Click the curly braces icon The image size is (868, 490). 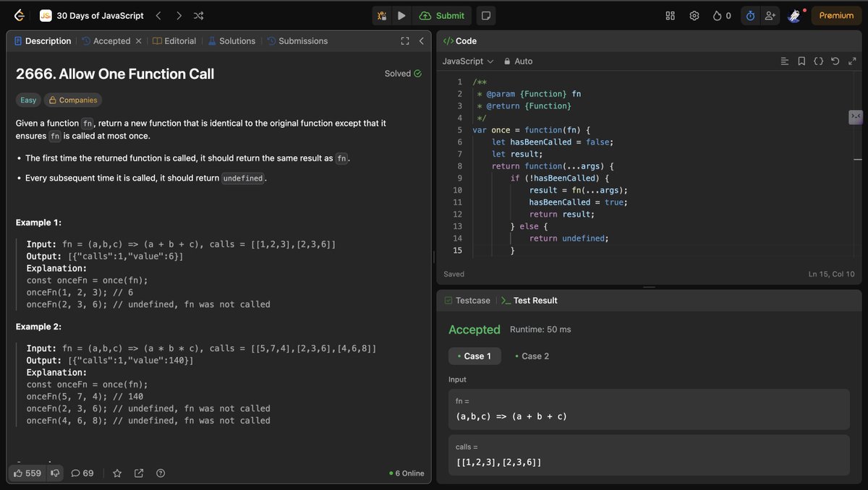pyautogui.click(x=818, y=61)
